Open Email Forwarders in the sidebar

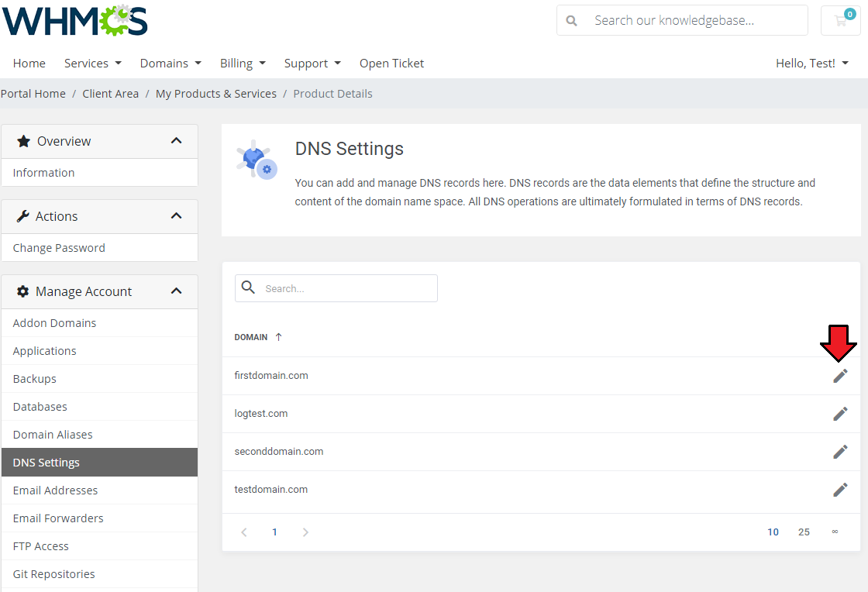(x=100, y=518)
